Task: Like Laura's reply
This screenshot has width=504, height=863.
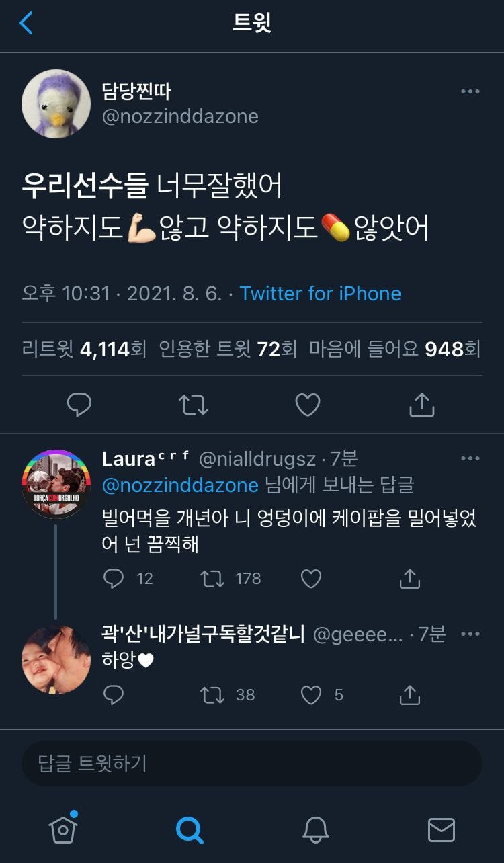Action: (x=310, y=579)
